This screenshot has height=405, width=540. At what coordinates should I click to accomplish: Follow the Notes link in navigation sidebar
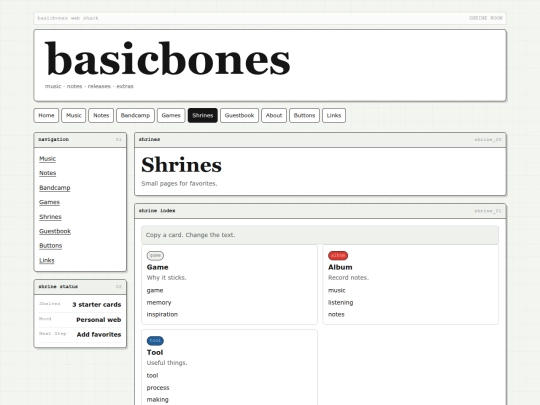coord(48,173)
